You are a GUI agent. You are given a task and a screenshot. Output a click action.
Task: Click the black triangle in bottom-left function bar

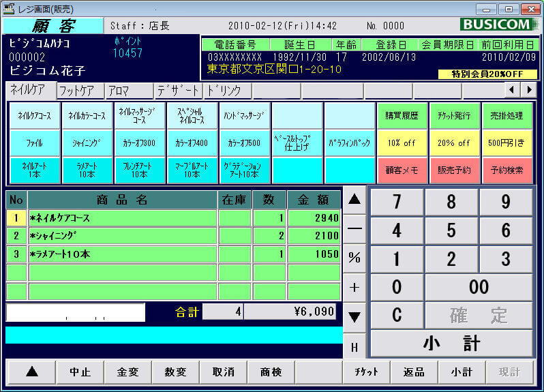pyautogui.click(x=31, y=372)
